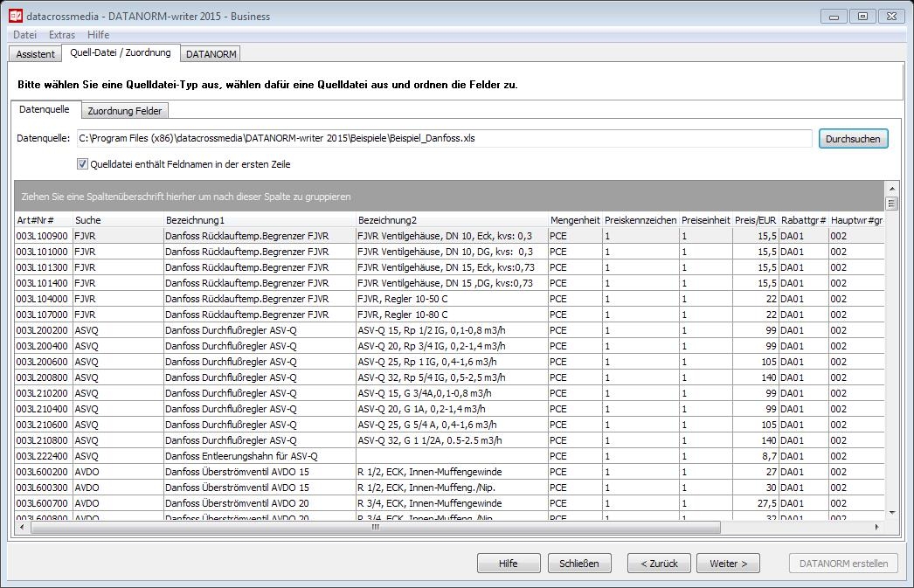
Task: Click the horizontal scrollbar right arrow
Action: pyautogui.click(x=876, y=527)
